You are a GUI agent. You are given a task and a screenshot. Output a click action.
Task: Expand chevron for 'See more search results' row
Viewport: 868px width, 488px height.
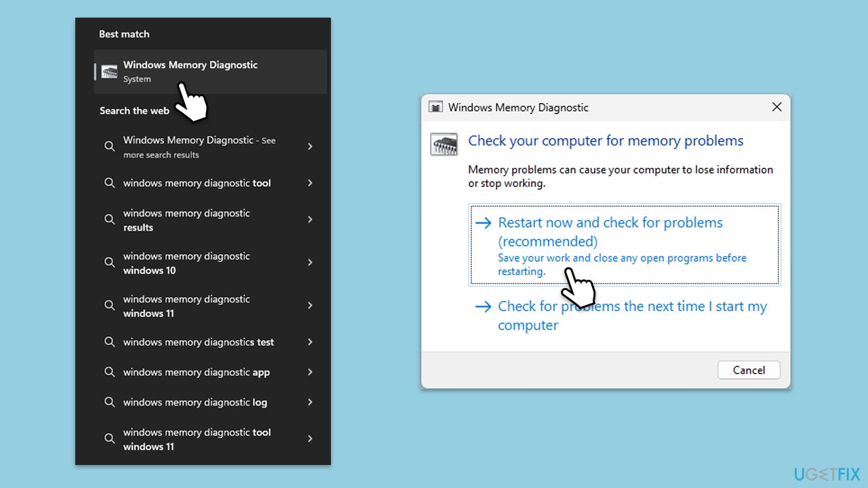[x=310, y=146]
